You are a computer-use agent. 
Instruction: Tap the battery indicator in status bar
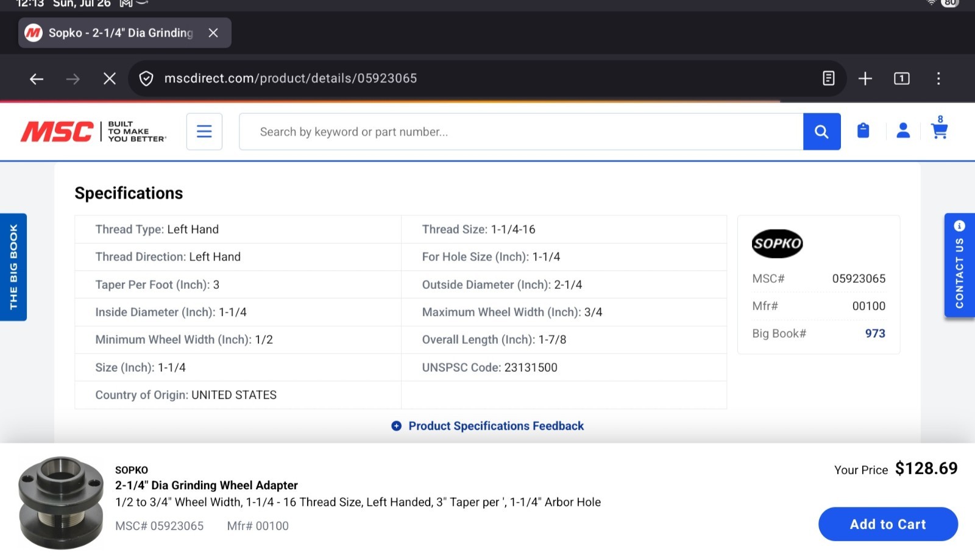pyautogui.click(x=949, y=3)
